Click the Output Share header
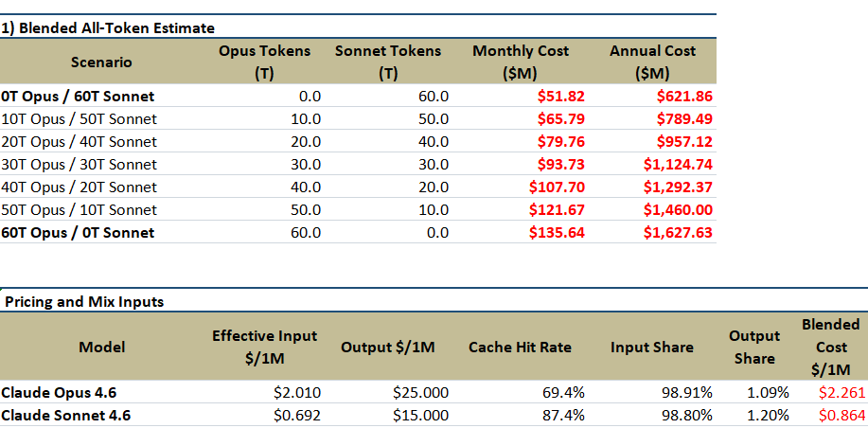Viewport: 868px width, 446px height. click(754, 347)
